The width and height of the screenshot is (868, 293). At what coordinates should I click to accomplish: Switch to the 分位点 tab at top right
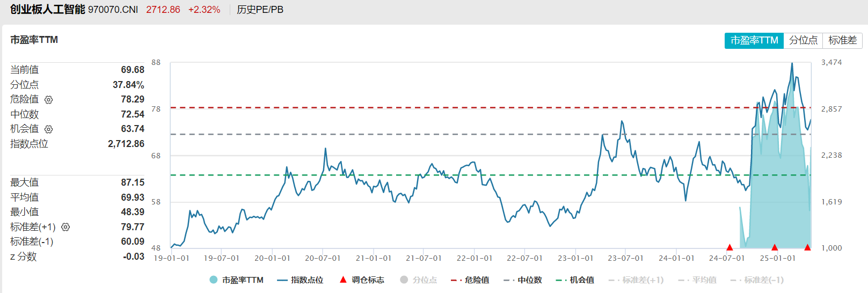click(x=803, y=40)
